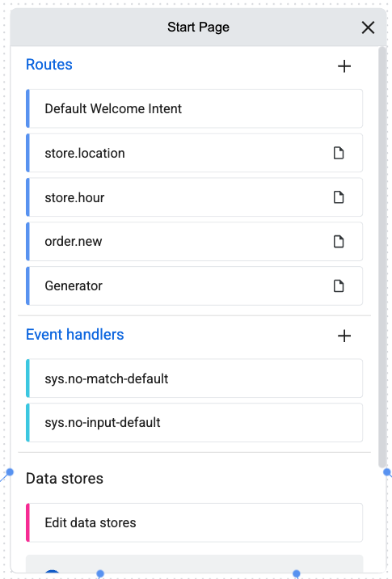
Task: Click page icon on Generator route
Action: coord(339,285)
